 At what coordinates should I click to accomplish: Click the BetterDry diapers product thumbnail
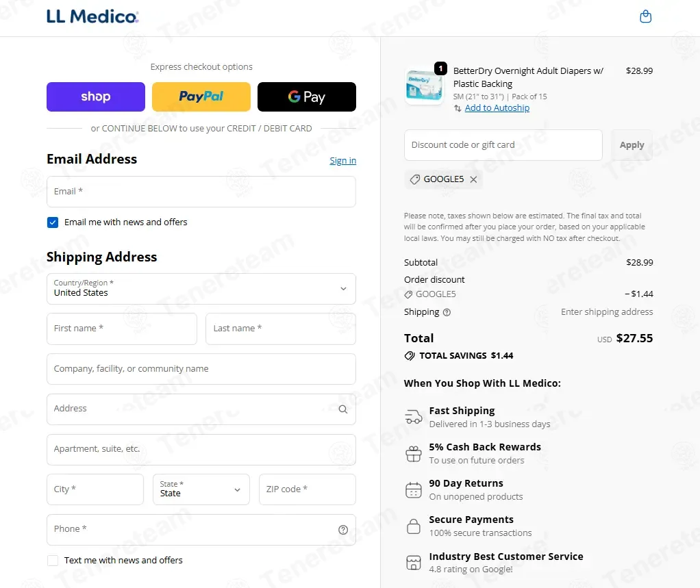pyautogui.click(x=424, y=86)
